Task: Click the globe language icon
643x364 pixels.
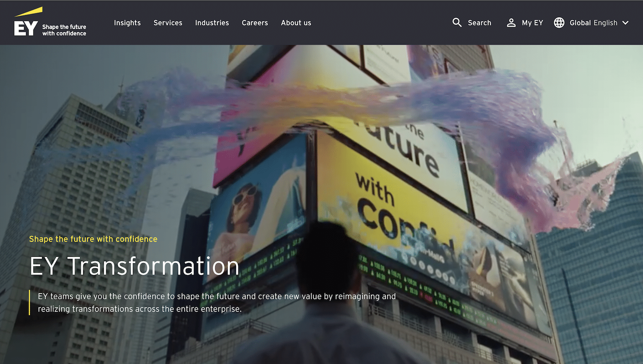Action: coord(559,23)
